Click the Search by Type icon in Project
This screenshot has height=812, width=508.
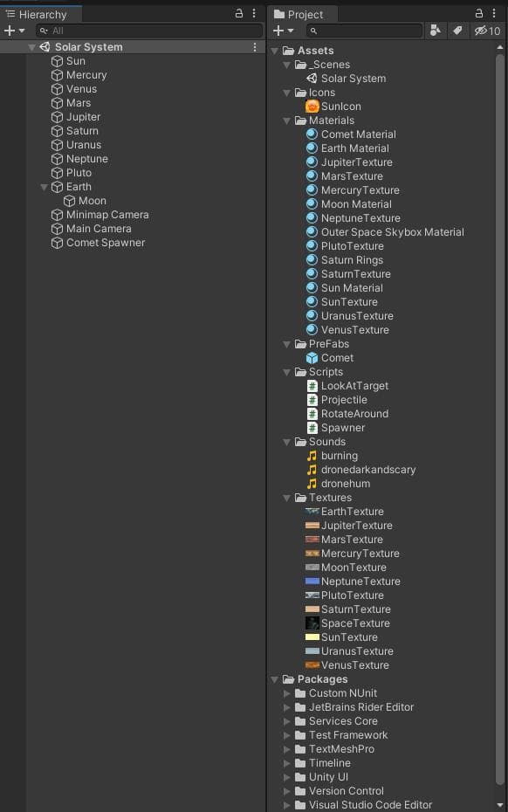[x=436, y=31]
